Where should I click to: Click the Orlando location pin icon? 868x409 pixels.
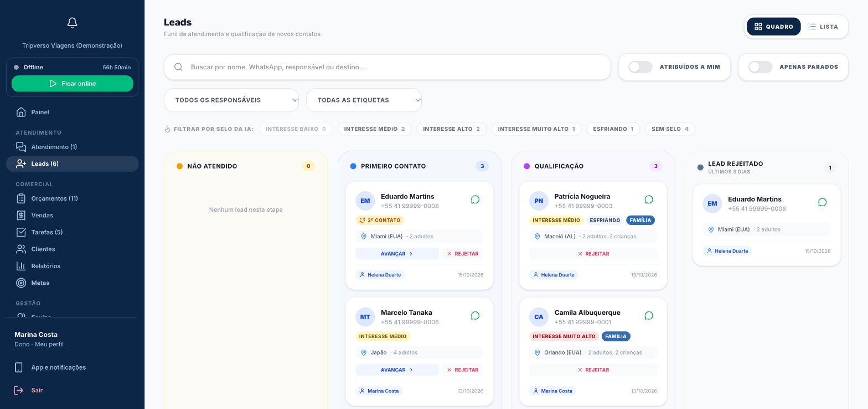(x=538, y=352)
